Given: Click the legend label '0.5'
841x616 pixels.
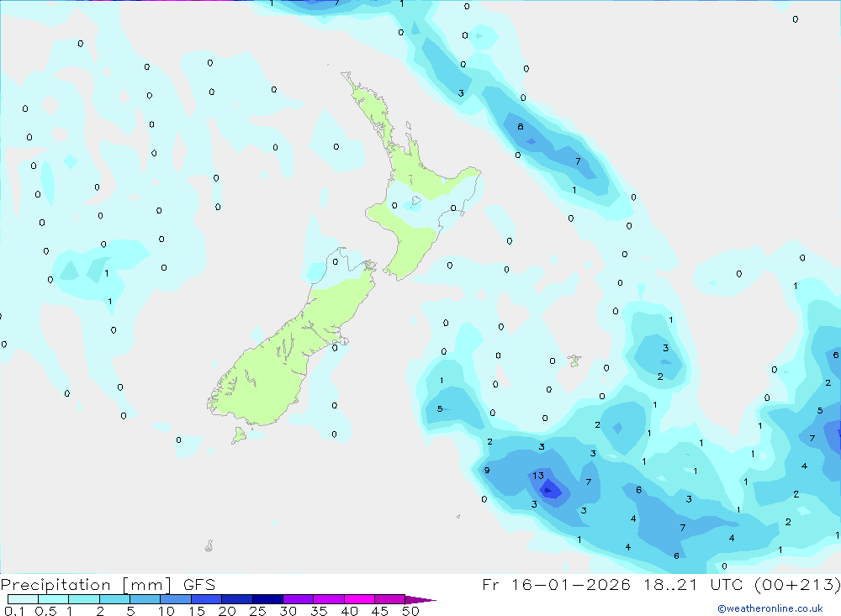Looking at the screenshot, I should 45,611.
